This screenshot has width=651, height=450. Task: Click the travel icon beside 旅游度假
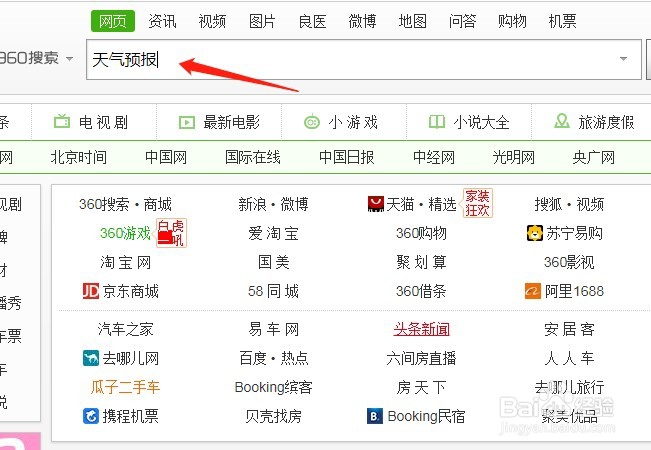click(562, 121)
